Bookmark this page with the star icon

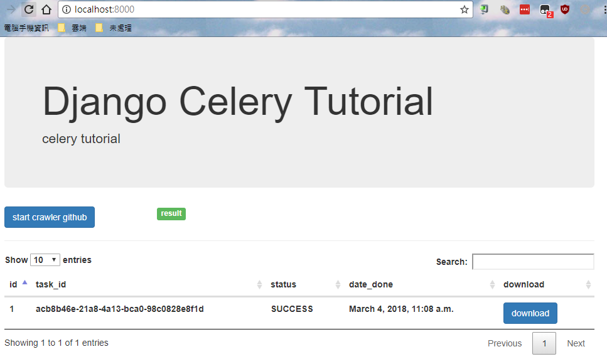[x=464, y=9]
